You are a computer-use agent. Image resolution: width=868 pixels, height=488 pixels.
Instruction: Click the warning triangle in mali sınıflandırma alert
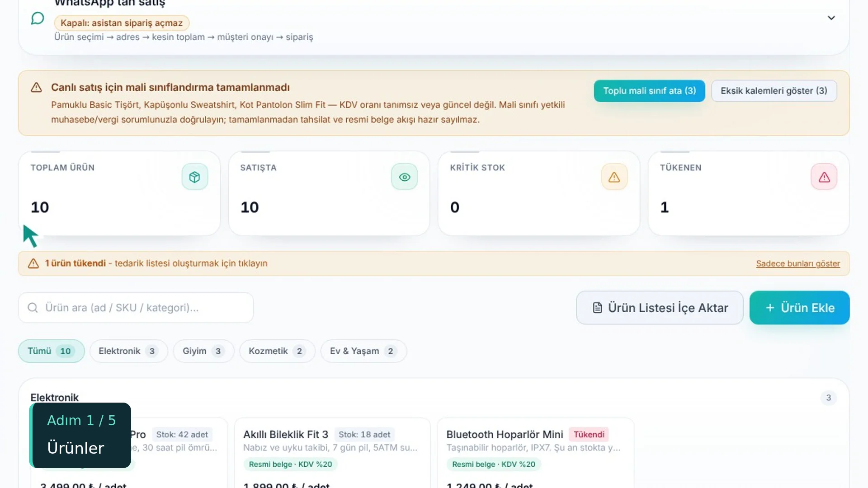tap(36, 87)
